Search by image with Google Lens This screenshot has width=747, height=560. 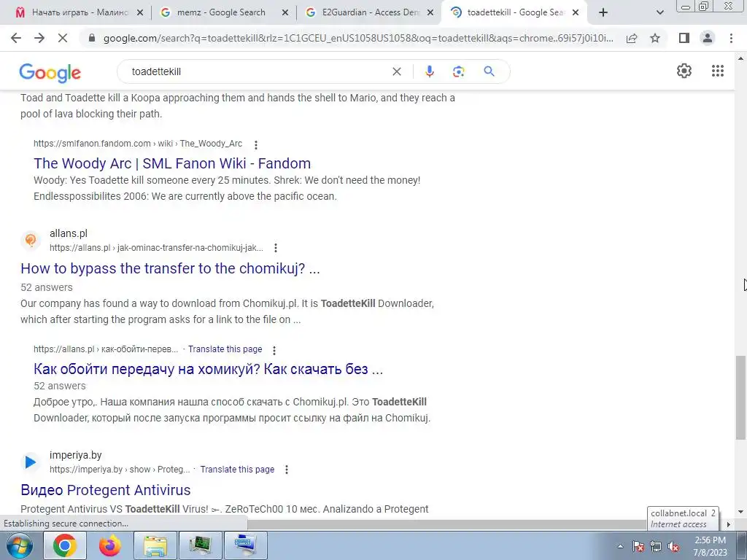458,71
